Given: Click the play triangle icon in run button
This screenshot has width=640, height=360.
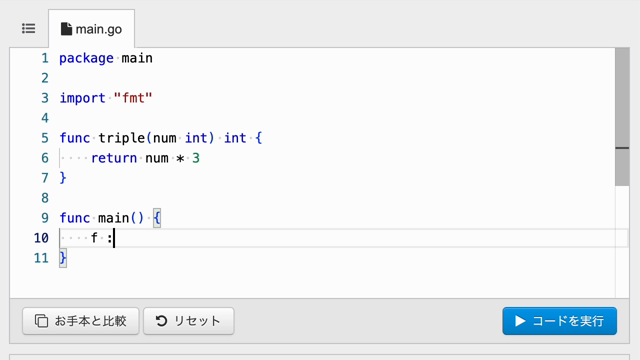Looking at the screenshot, I should point(520,321).
